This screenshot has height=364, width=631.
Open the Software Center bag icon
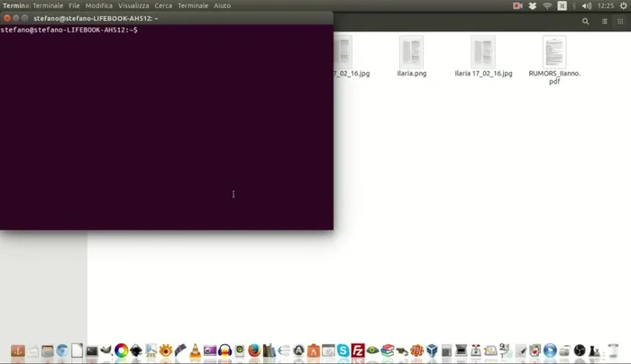(x=314, y=350)
